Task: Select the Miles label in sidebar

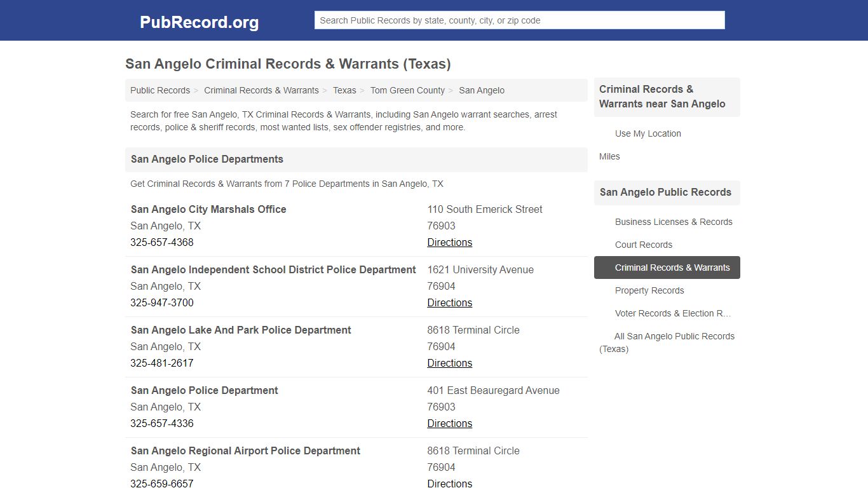Action: coord(609,156)
